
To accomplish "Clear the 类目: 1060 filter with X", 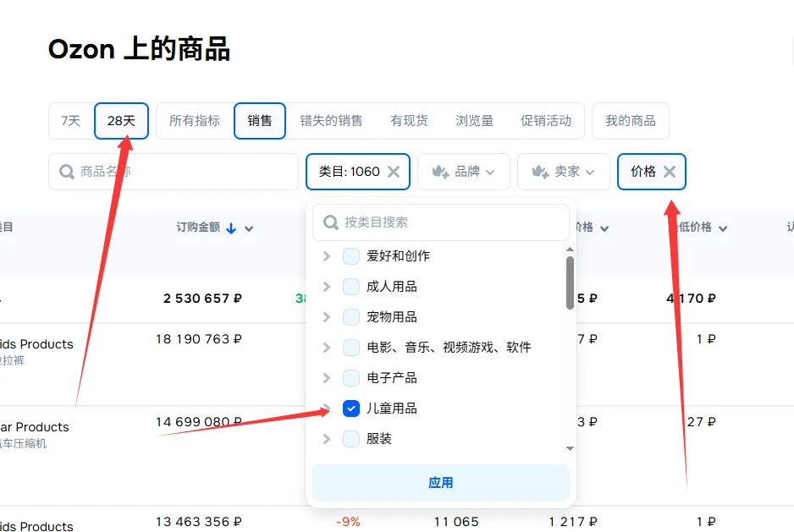I will 394,172.
